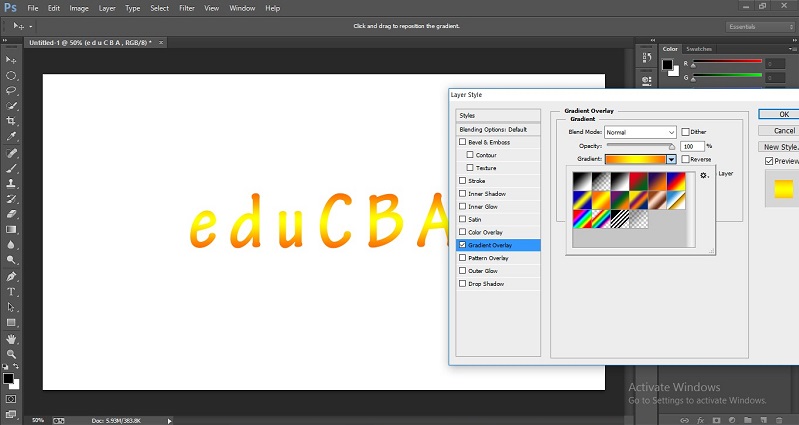The height and width of the screenshot is (425, 799).
Task: Enable the Stroke style checkbox
Action: (x=463, y=180)
